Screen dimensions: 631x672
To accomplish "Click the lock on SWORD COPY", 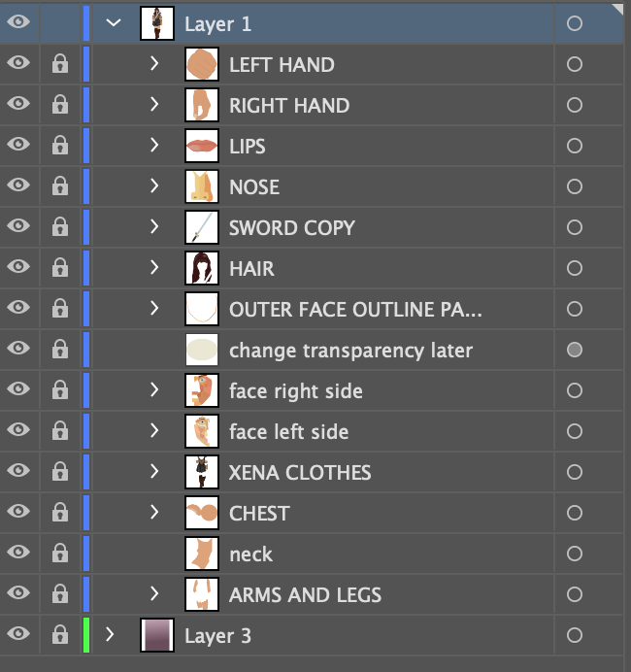I will (60, 226).
